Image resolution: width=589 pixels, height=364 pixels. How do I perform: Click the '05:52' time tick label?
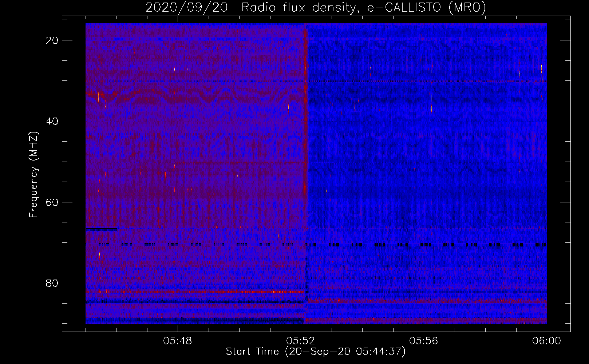301,341
